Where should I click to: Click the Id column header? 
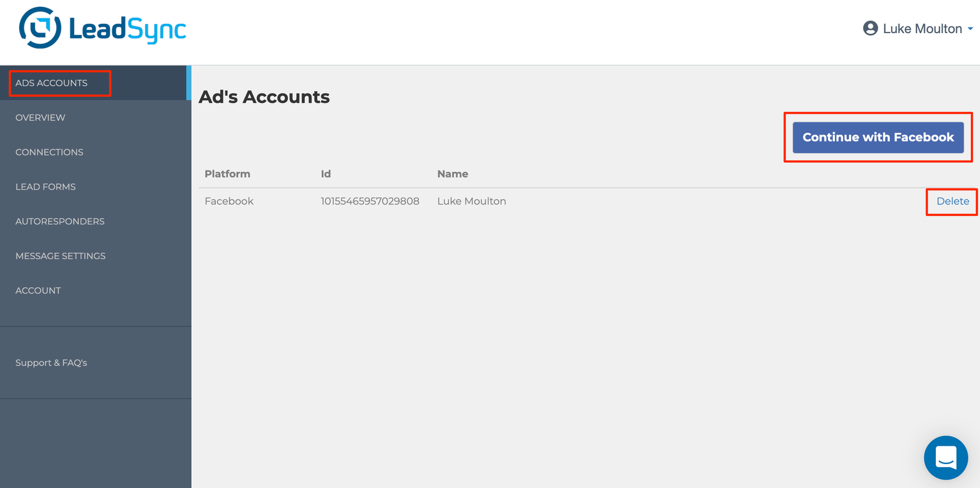coord(326,174)
